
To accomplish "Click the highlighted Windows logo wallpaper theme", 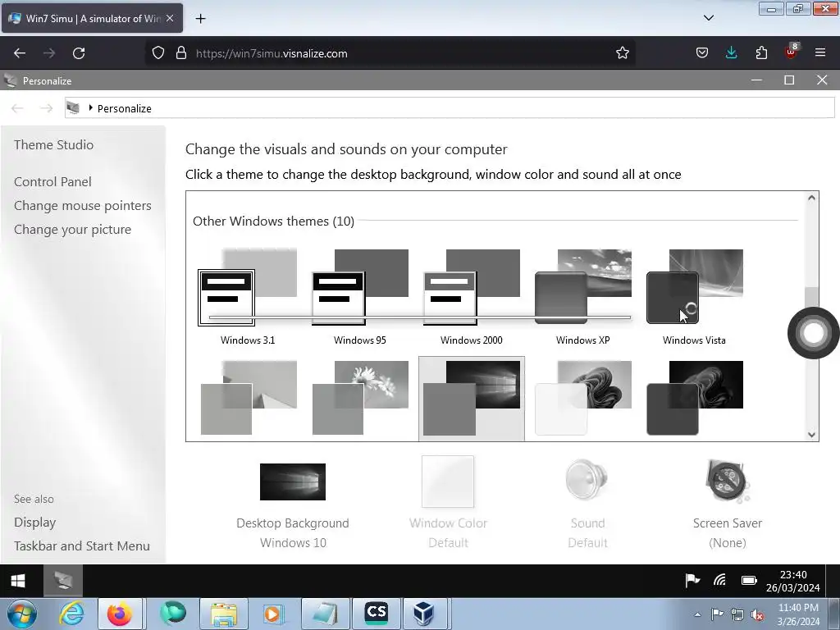I will (472, 399).
